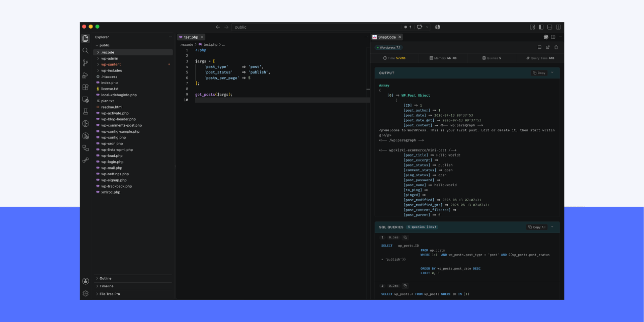Close the SnapCode tab
This screenshot has width=644, height=322.
click(400, 37)
